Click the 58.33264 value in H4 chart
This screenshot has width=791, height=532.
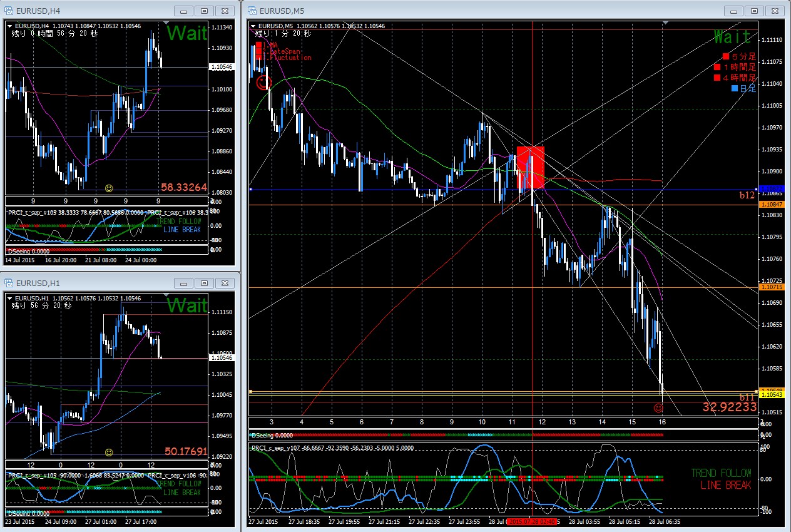point(183,187)
